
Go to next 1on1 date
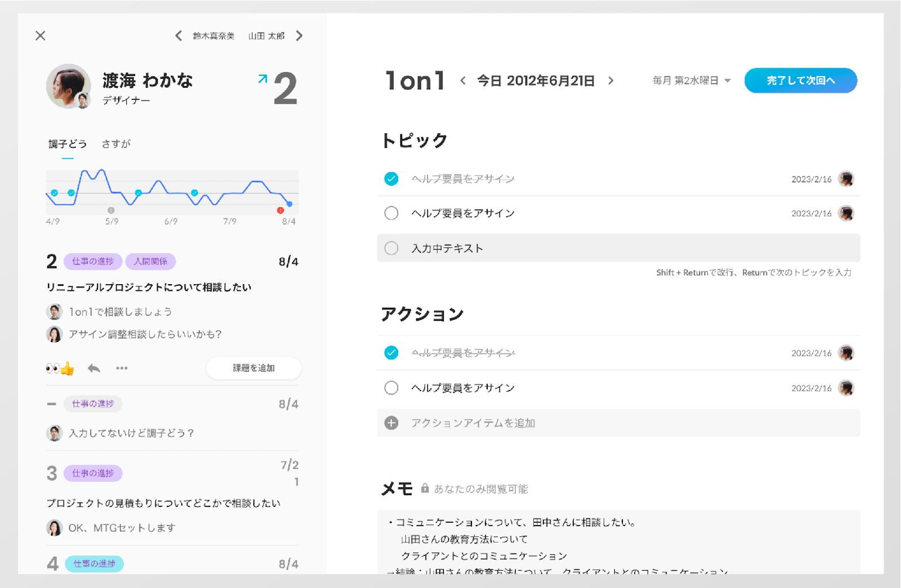tap(611, 81)
